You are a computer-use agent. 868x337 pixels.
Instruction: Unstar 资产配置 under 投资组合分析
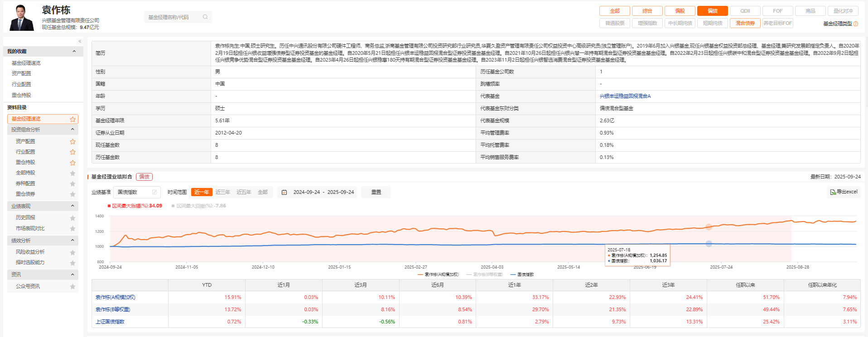pos(72,141)
